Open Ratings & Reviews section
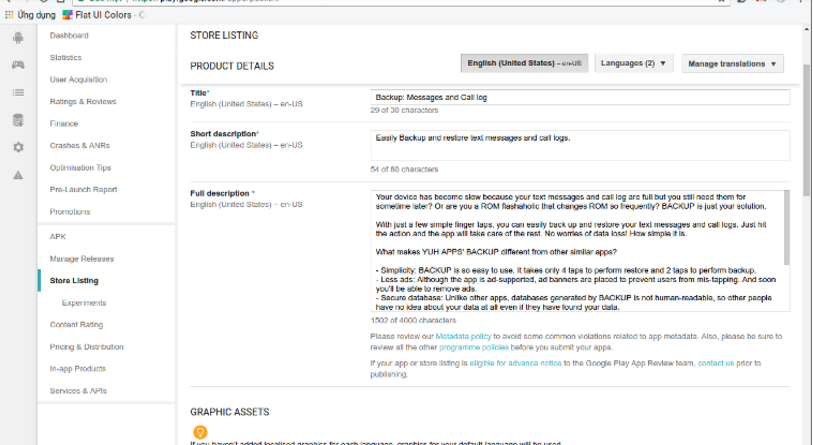The height and width of the screenshot is (445, 813). [x=83, y=102]
